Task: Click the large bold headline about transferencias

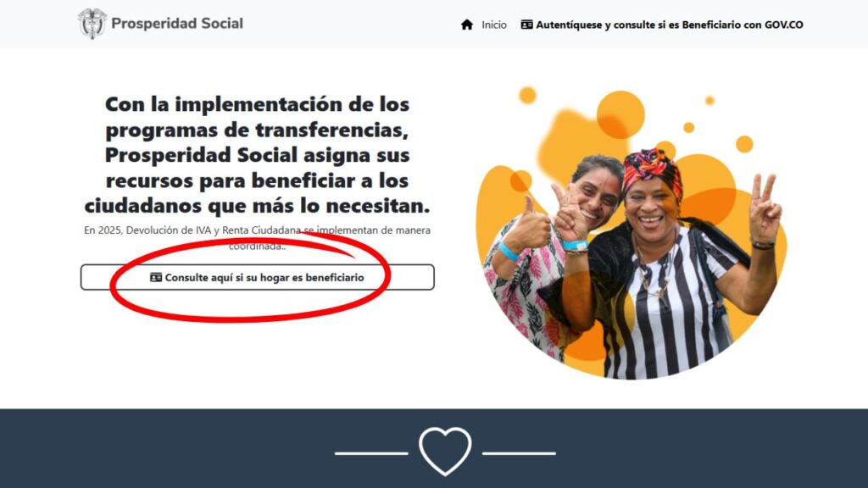Action: (258, 154)
